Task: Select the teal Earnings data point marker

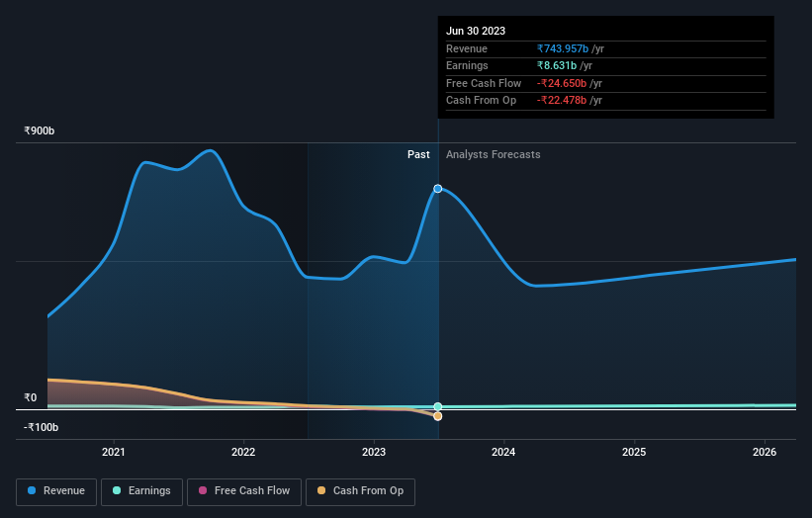Action: (x=438, y=406)
